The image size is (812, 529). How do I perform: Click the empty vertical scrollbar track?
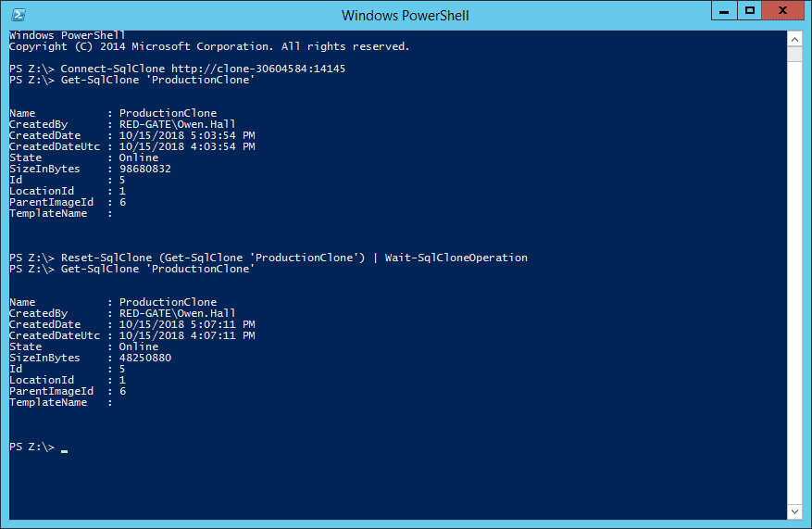tap(794, 283)
